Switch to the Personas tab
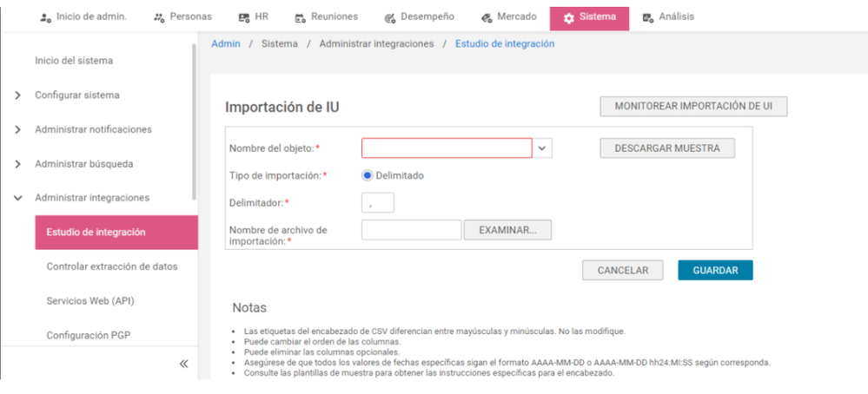The height and width of the screenshot is (394, 868). (x=182, y=17)
